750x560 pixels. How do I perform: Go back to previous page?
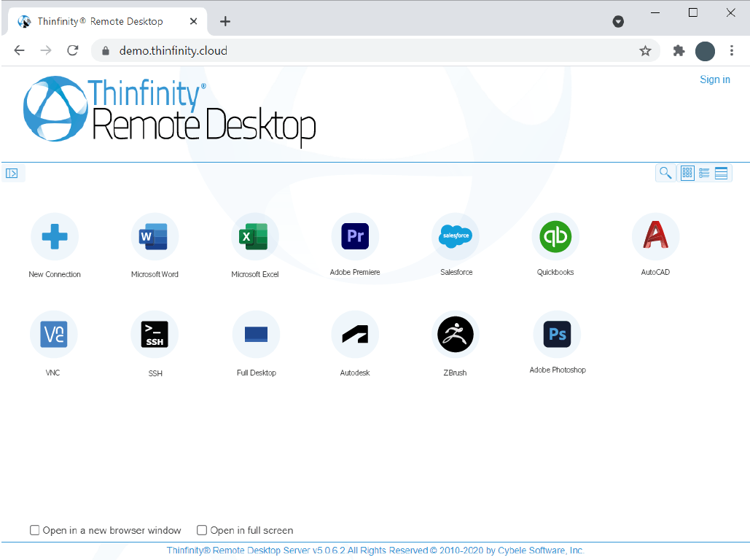pos(19,50)
